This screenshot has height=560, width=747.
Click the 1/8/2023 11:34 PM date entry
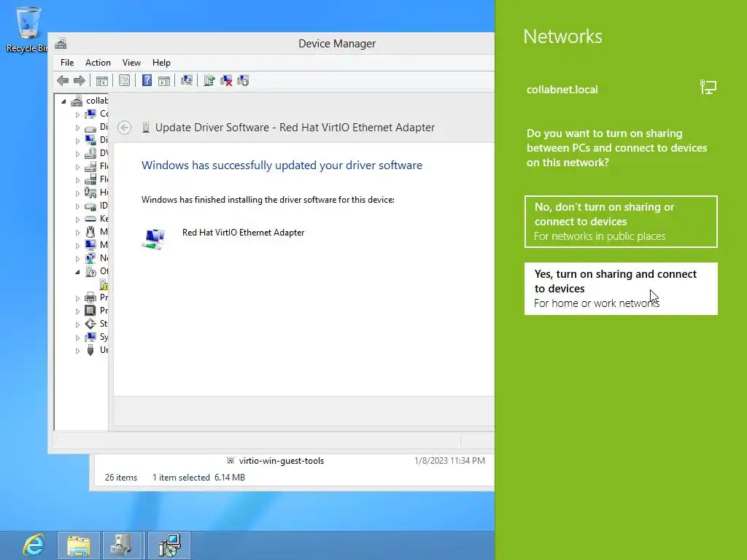449,461
